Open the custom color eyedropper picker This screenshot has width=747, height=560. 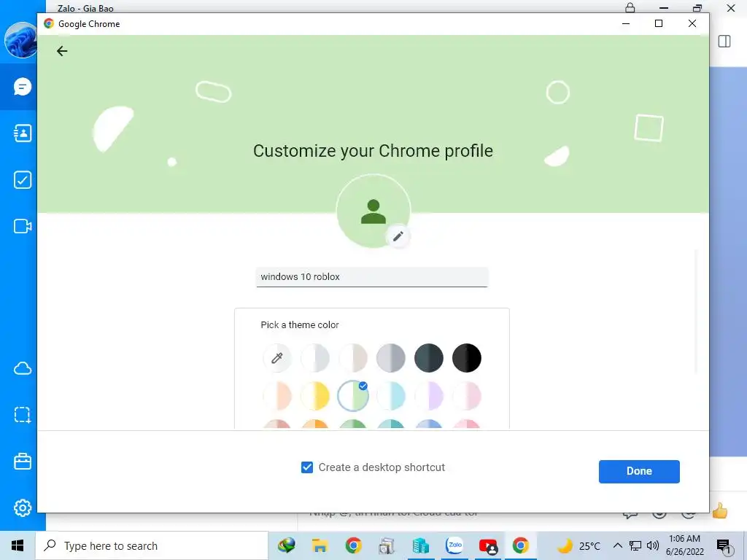[276, 357]
